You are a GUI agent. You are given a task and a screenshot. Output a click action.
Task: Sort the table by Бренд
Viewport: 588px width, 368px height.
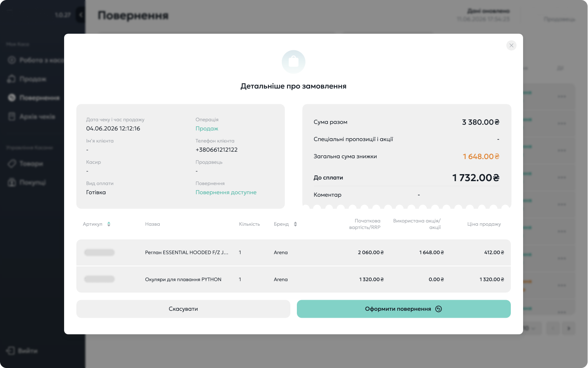(295, 224)
